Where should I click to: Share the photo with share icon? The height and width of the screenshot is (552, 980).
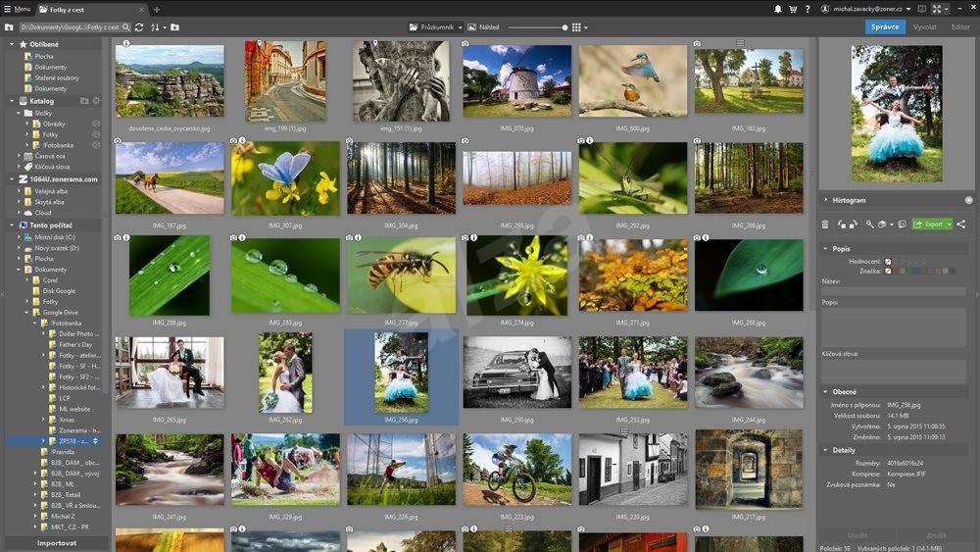961,224
